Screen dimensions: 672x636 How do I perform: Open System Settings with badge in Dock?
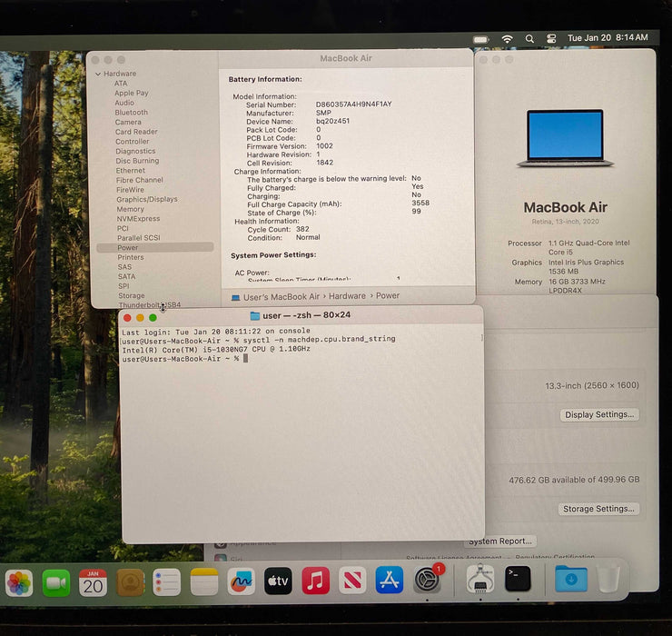428,579
